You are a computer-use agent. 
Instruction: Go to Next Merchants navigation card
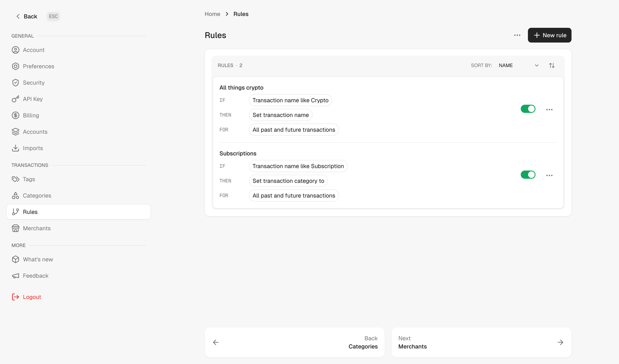pyautogui.click(x=481, y=342)
